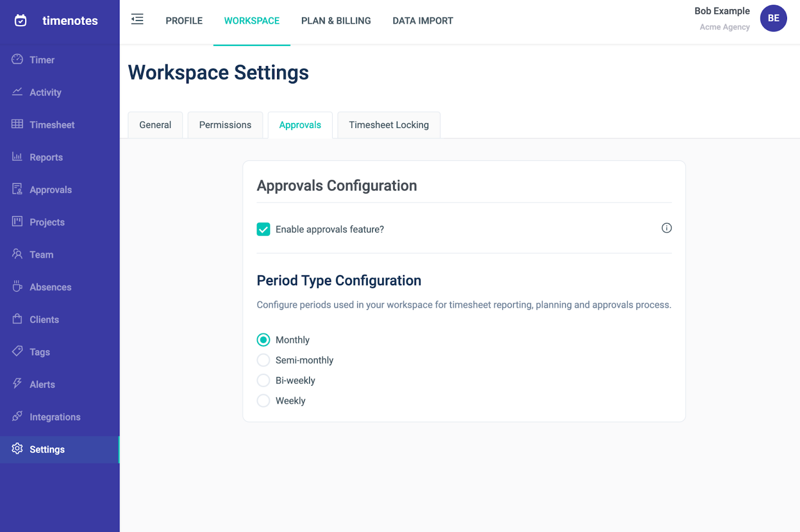Click the Activity chart icon
Viewport: 800px width, 532px height.
pyautogui.click(x=17, y=92)
